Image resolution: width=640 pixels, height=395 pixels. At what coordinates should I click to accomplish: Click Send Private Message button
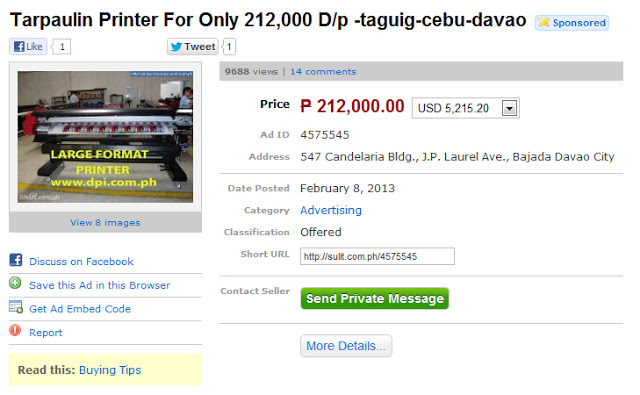(x=375, y=298)
